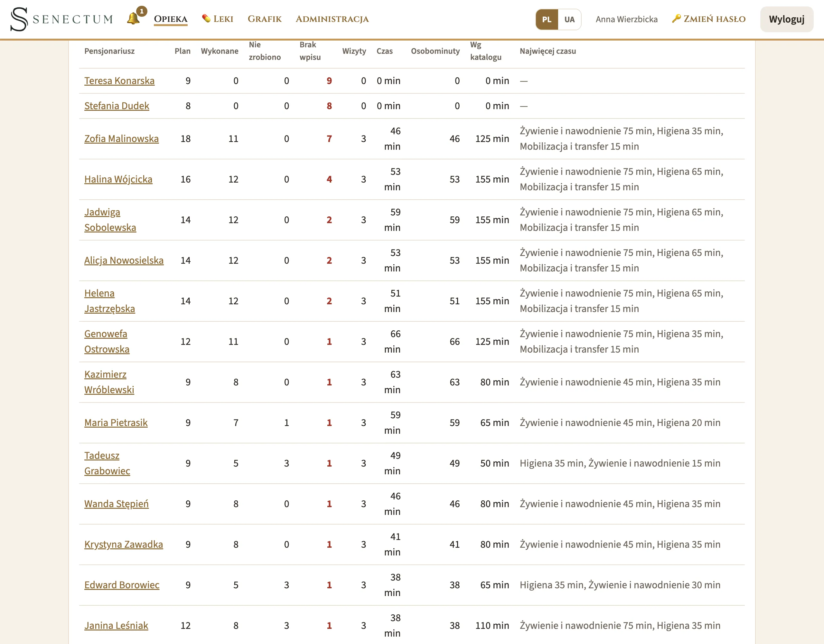Screen dimensions: 824x644
Task: Click Janina Leśniak's 110 min catalog value
Action: (x=492, y=626)
